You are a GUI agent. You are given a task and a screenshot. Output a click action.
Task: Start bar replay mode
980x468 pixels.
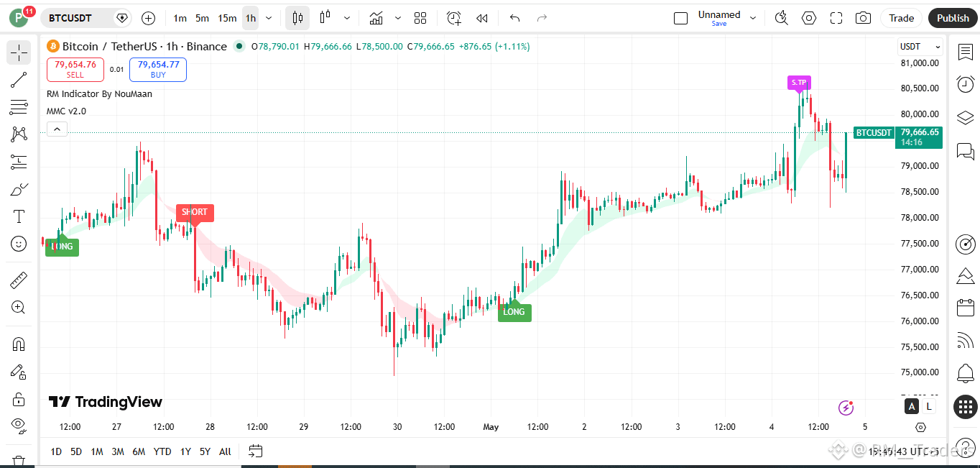point(482,18)
